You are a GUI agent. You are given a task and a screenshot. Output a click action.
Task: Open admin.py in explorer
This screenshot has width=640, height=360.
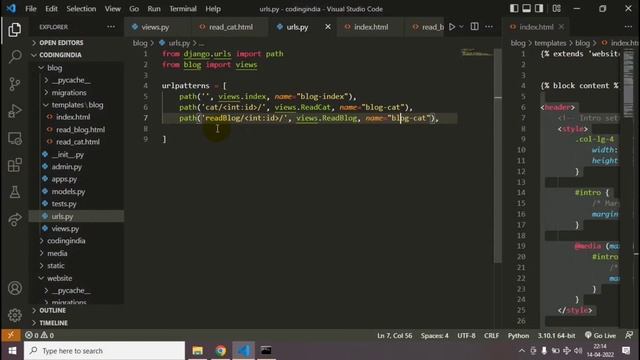[67, 167]
